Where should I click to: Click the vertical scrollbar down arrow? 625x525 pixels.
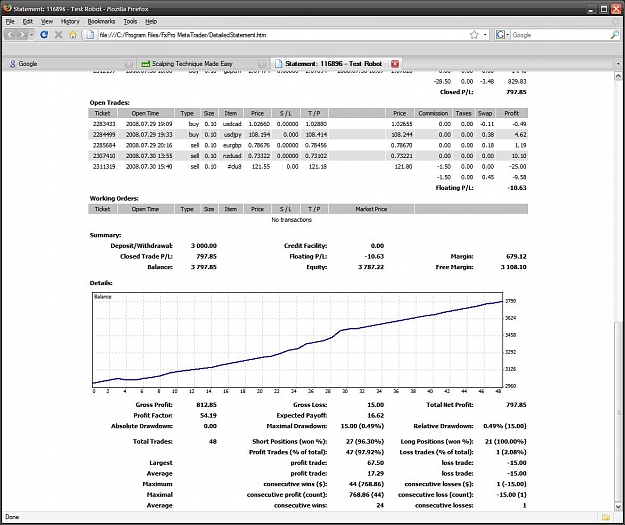tap(618, 507)
